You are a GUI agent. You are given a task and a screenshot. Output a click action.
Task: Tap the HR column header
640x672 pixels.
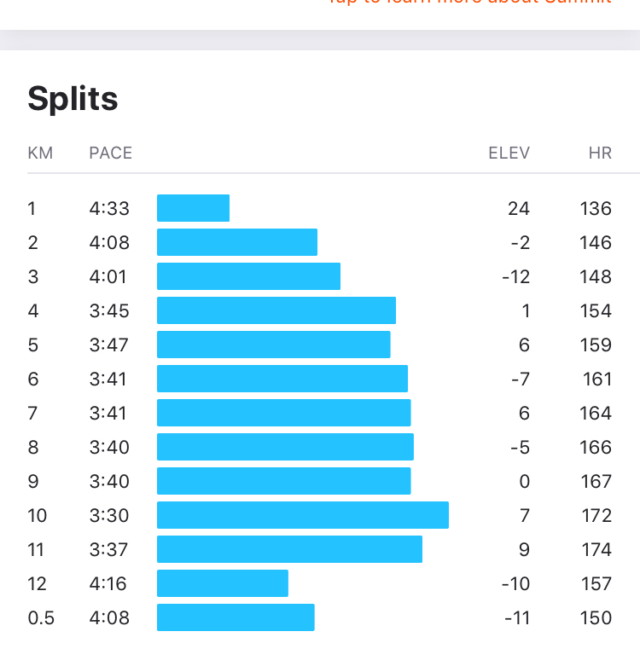coord(600,153)
